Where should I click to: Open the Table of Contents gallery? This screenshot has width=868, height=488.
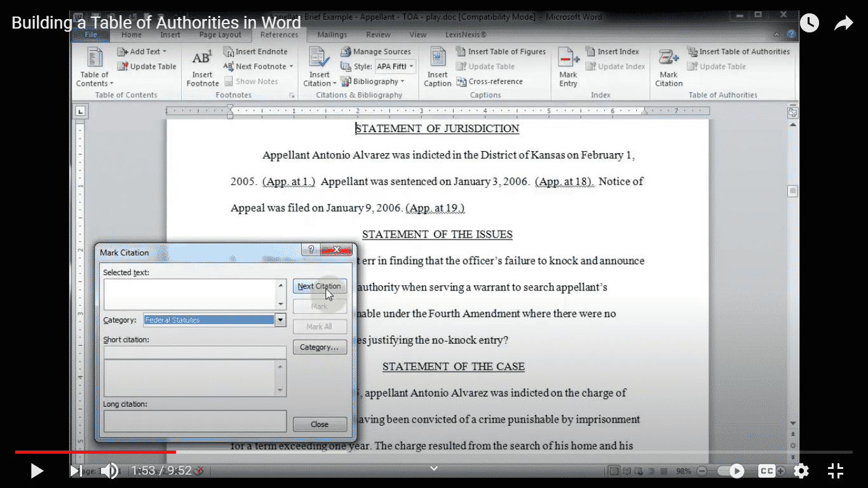[95, 68]
